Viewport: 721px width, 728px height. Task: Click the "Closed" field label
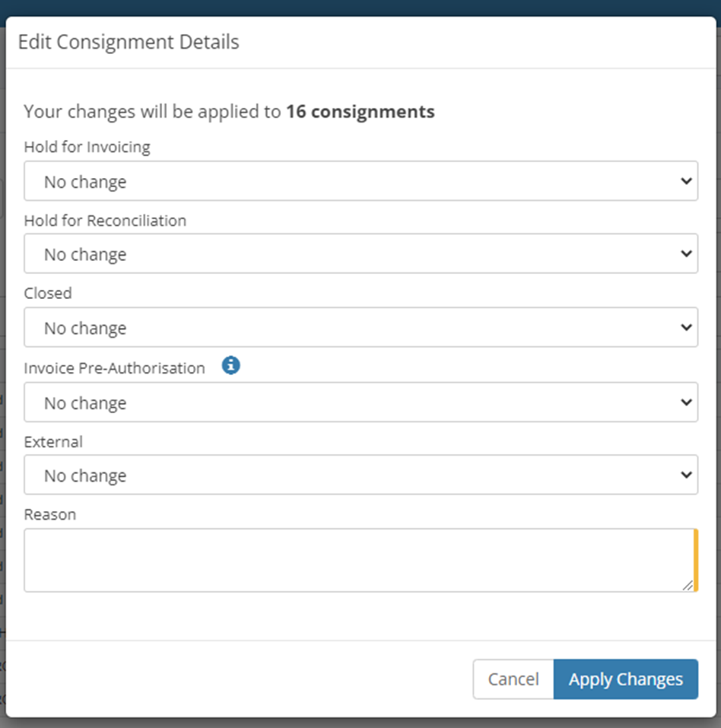48,294
